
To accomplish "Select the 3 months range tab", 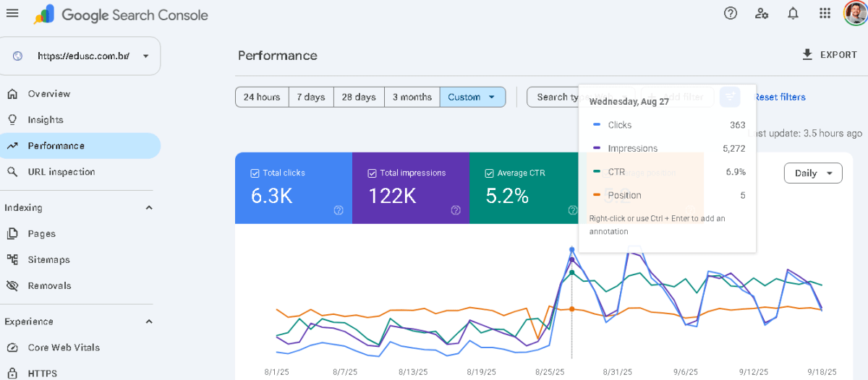I will point(412,97).
